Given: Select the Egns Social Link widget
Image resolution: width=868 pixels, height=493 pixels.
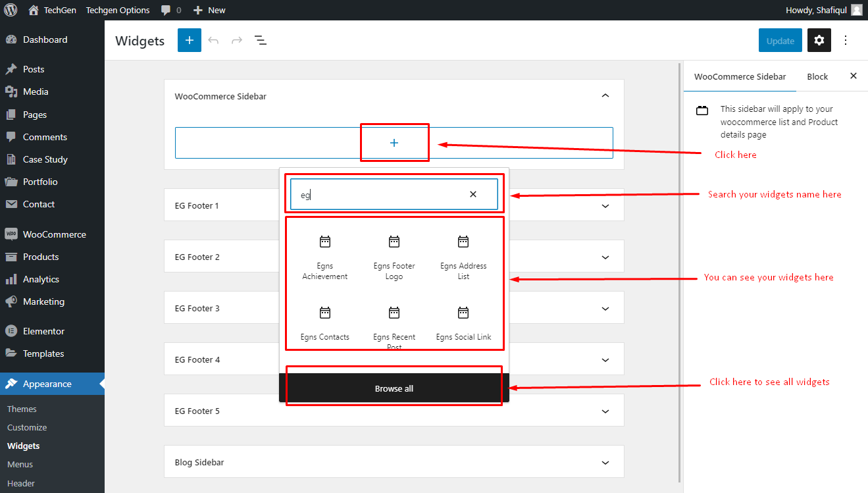Looking at the screenshot, I should 463,324.
